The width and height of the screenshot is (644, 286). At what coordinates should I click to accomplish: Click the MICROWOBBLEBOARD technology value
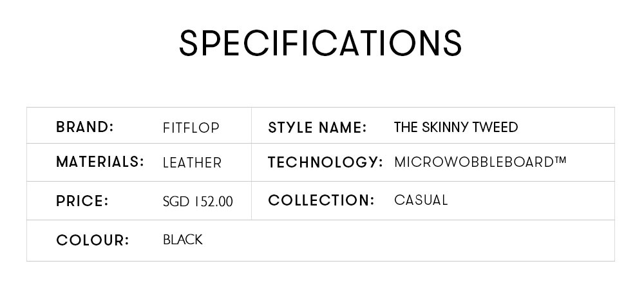pyautogui.click(x=480, y=162)
